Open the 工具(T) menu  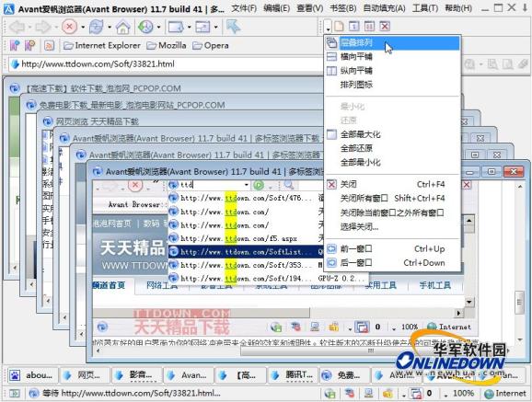pyautogui.click(x=425, y=7)
